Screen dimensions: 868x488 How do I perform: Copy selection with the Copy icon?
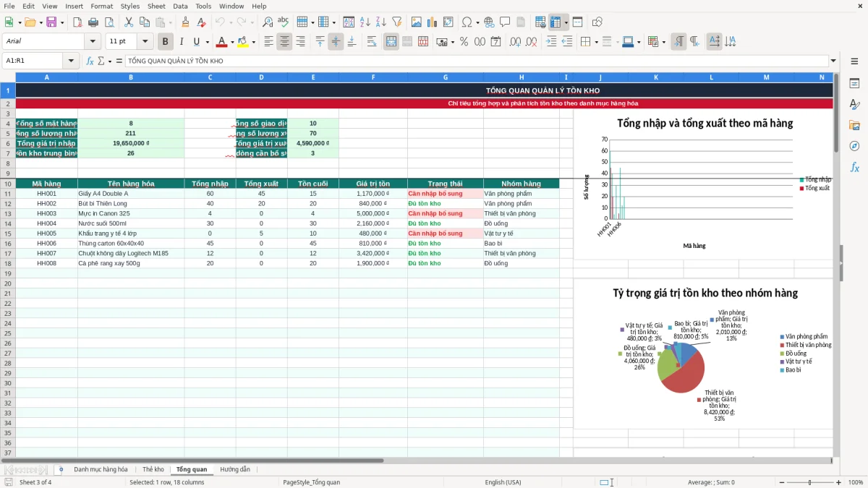145,22
